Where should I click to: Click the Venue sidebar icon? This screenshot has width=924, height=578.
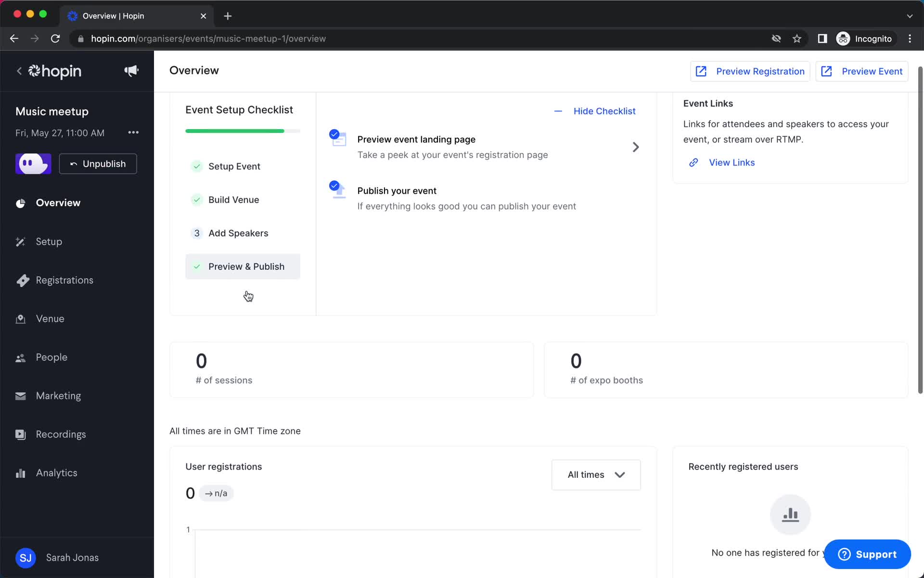point(20,318)
